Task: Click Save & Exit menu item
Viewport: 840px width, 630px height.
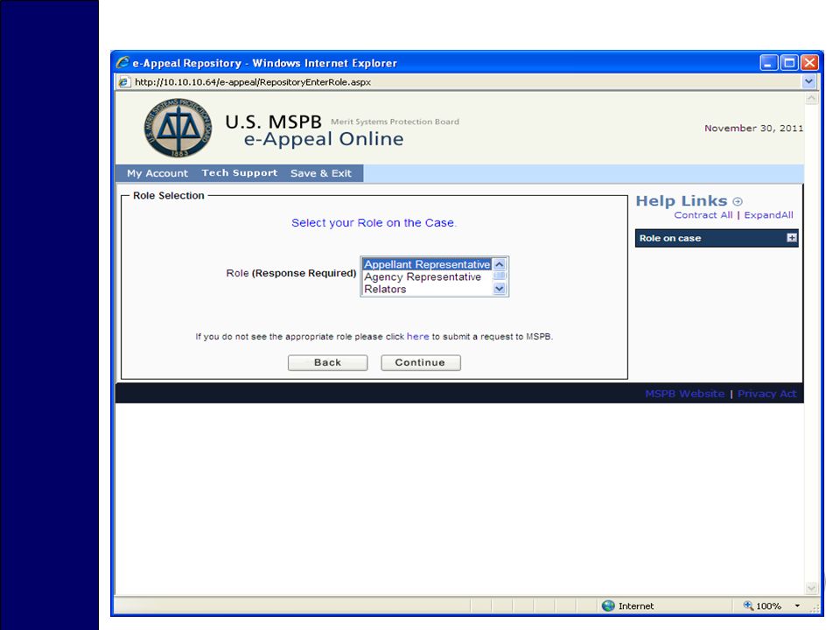Action: point(321,173)
